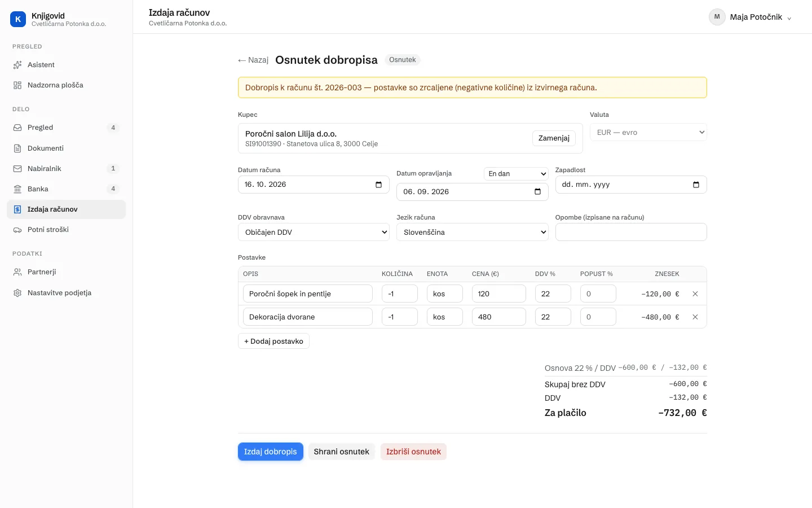The width and height of the screenshot is (812, 508).
Task: Click Zamenjaj buyer button
Action: tap(554, 138)
